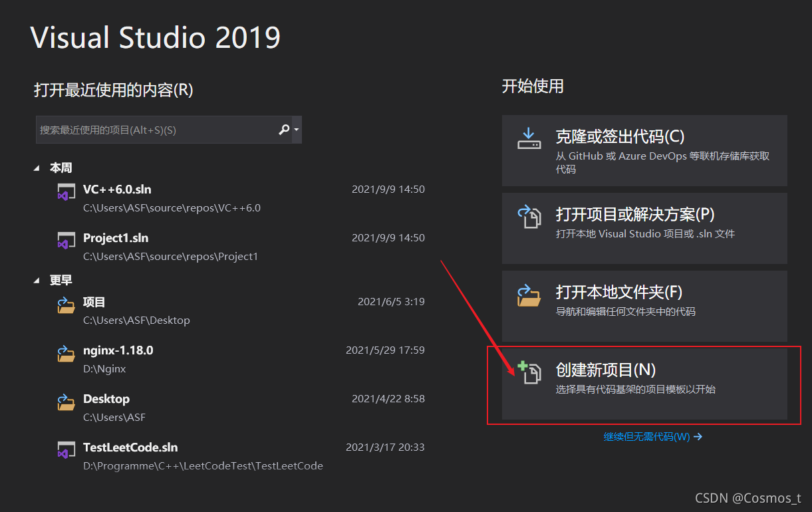Click the 项目 folder icon
This screenshot has height=512, width=812.
point(66,305)
